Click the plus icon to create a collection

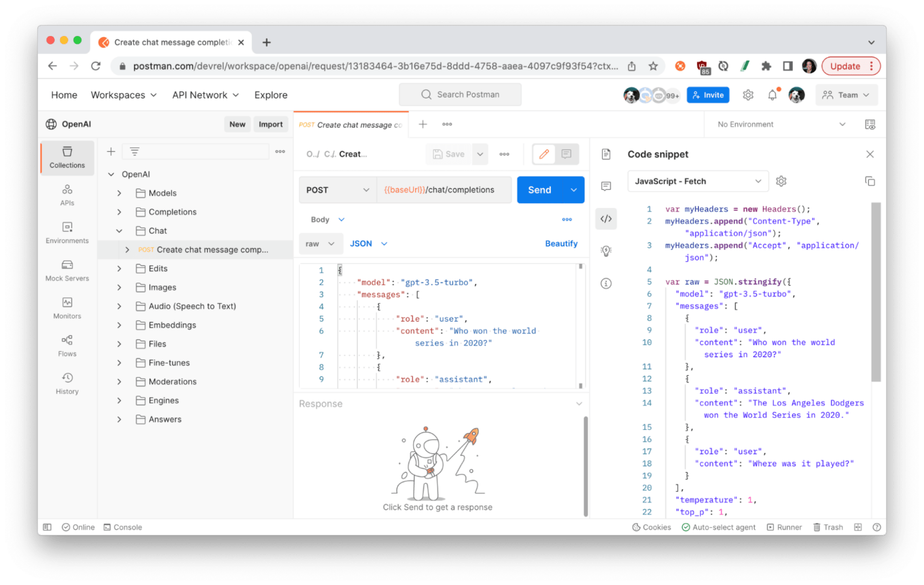[111, 152]
